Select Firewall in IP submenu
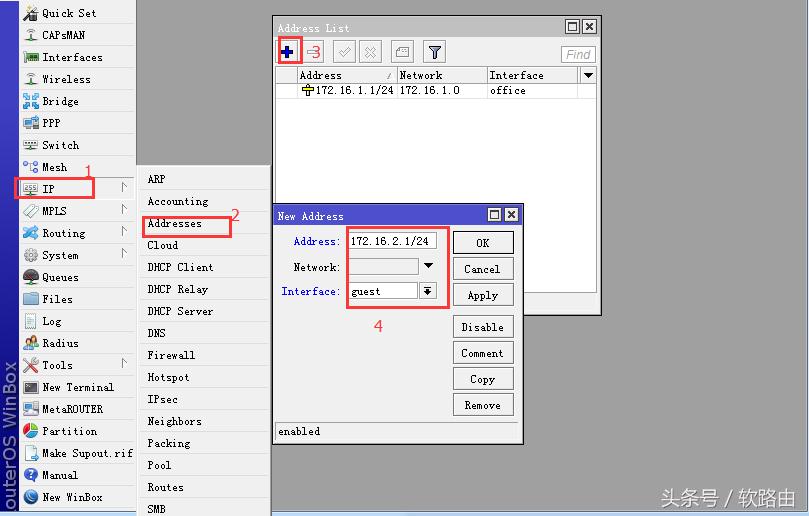Viewport: 809px width, 516px height. click(x=171, y=355)
